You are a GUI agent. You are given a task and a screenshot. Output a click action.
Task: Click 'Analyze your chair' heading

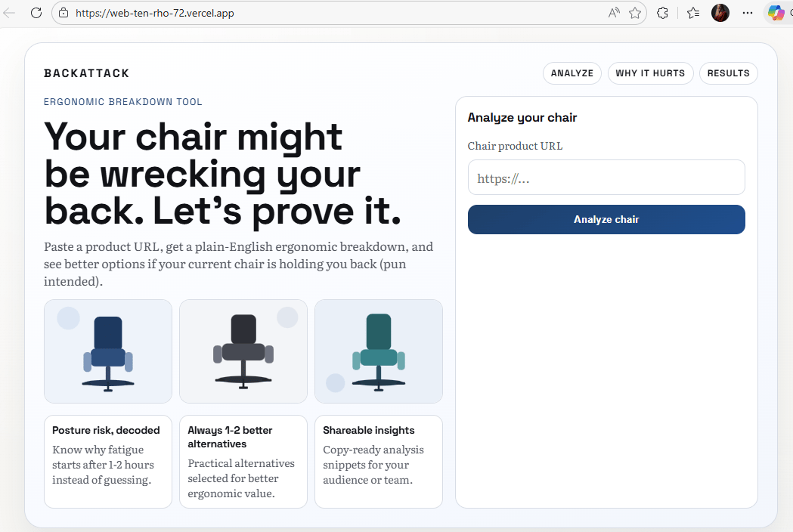(522, 117)
